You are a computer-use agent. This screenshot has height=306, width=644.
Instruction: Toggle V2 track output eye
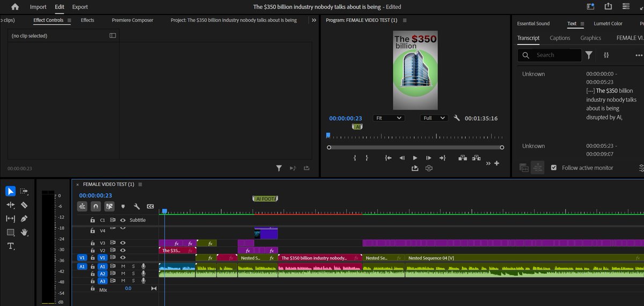pos(123,250)
